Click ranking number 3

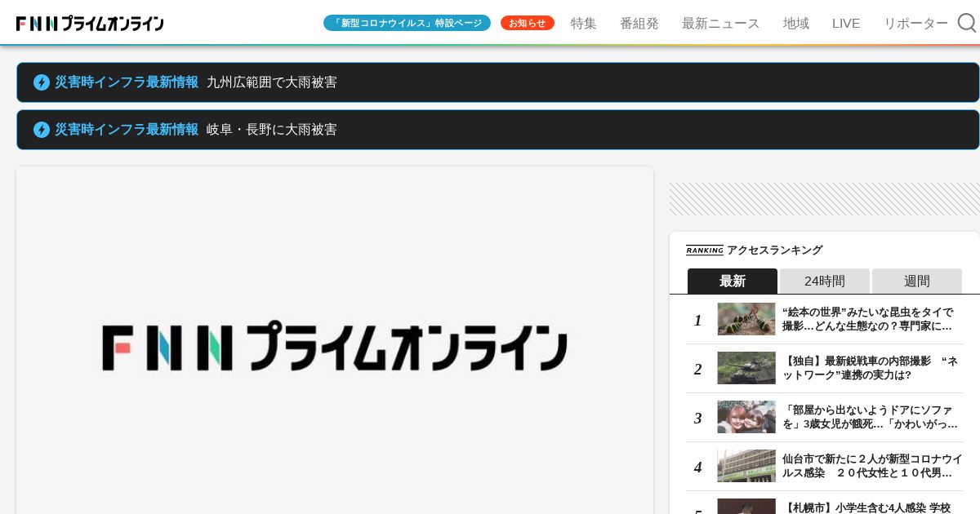pyautogui.click(x=697, y=418)
